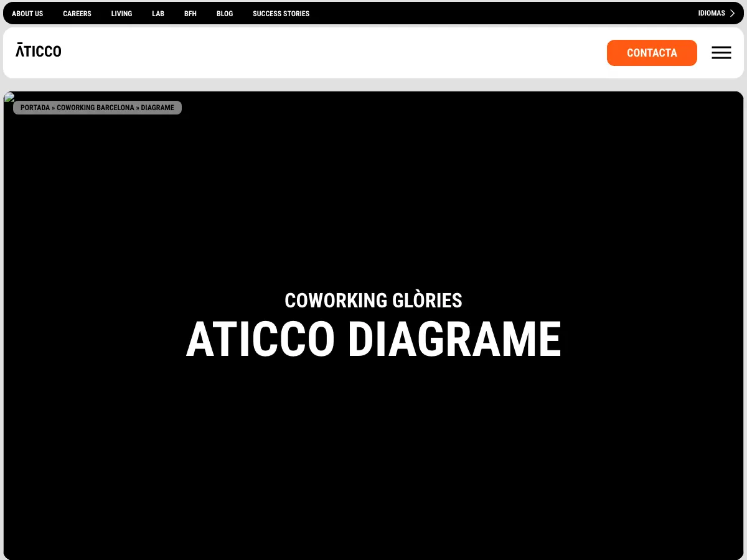Click the broken hero image icon
This screenshot has height=560, width=747.
(x=9, y=97)
